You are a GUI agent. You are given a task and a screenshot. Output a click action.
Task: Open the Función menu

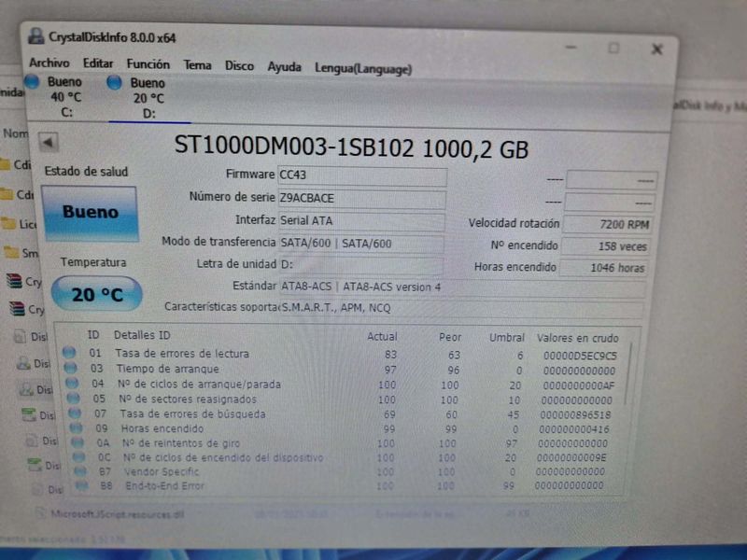click(x=148, y=64)
